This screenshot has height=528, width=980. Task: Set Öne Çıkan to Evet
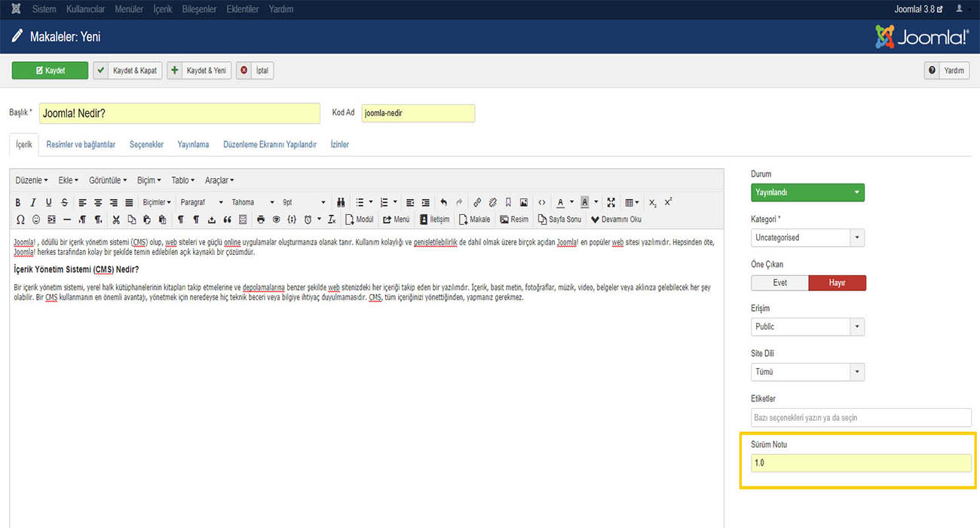click(779, 283)
